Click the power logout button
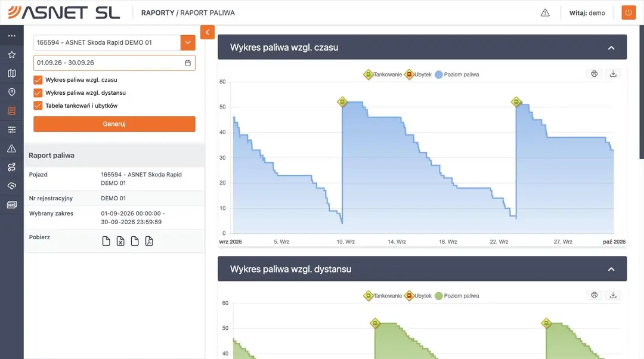 [x=628, y=13]
